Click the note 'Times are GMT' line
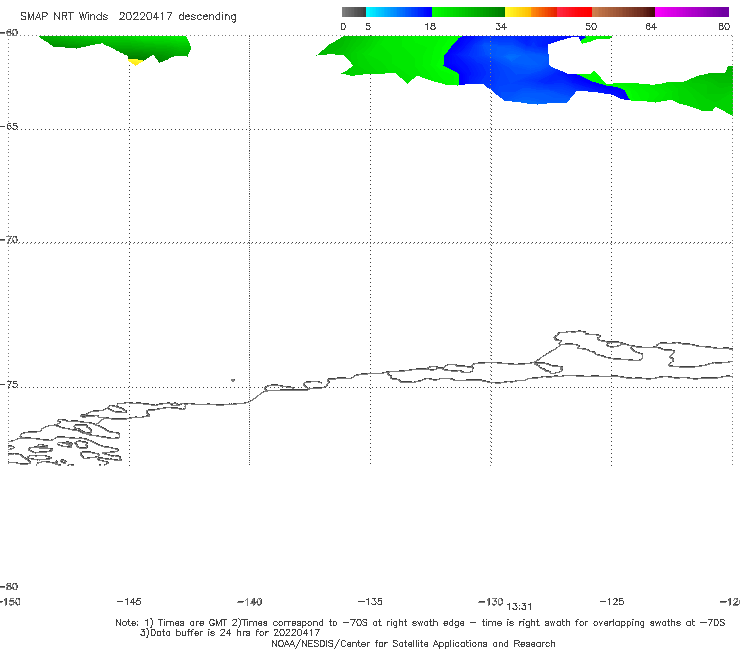This screenshot has width=740, height=650. click(420, 623)
